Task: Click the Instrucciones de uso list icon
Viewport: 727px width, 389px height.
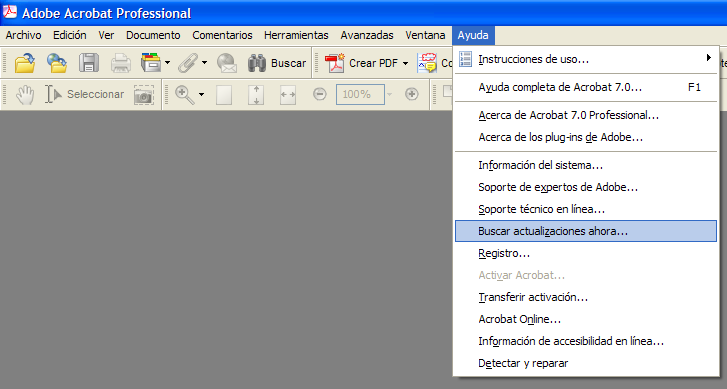Action: 465,59
